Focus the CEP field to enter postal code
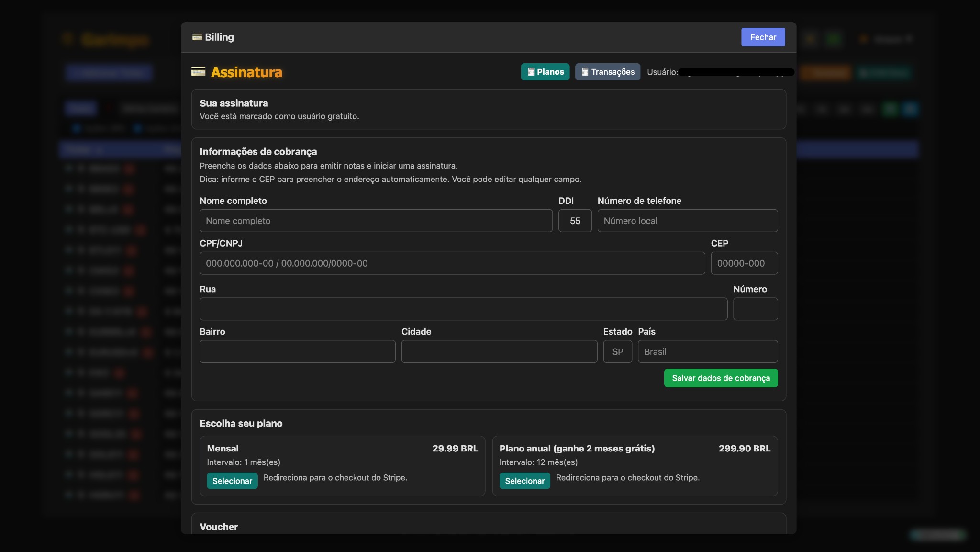980x552 pixels. 744,263
